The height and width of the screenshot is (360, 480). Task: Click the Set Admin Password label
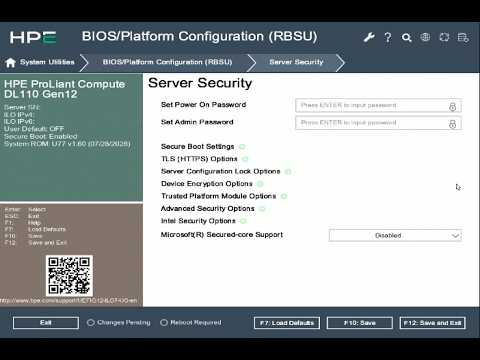[197, 122]
